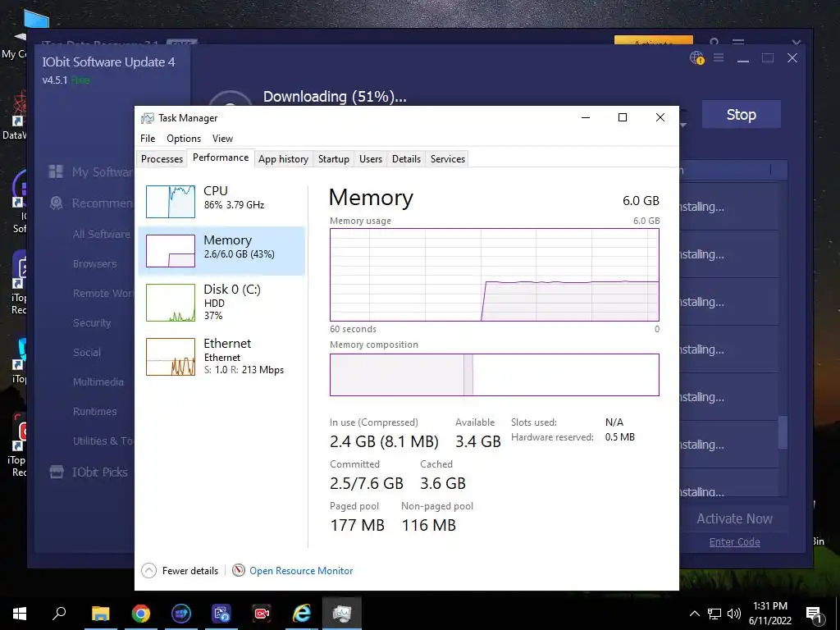Image resolution: width=840 pixels, height=630 pixels.
Task: Open the Social category in IObit
Action: click(x=86, y=352)
